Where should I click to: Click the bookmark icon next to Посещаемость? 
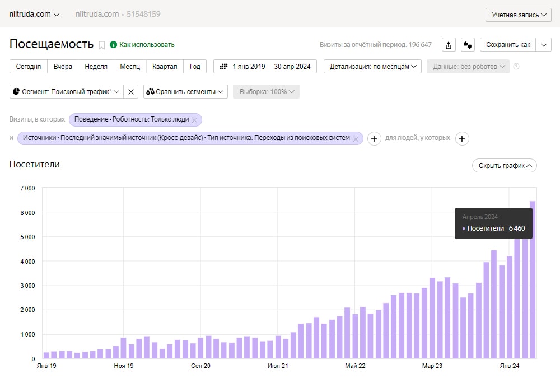(101, 45)
